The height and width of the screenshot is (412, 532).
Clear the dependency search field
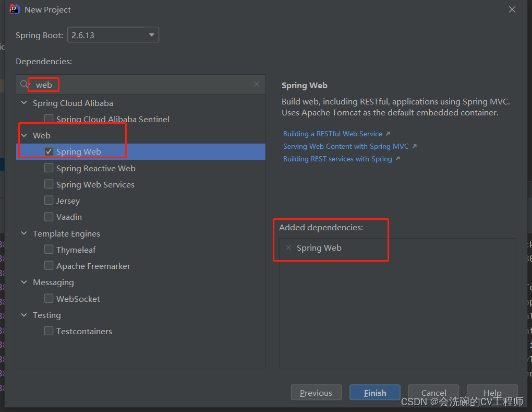coord(257,84)
